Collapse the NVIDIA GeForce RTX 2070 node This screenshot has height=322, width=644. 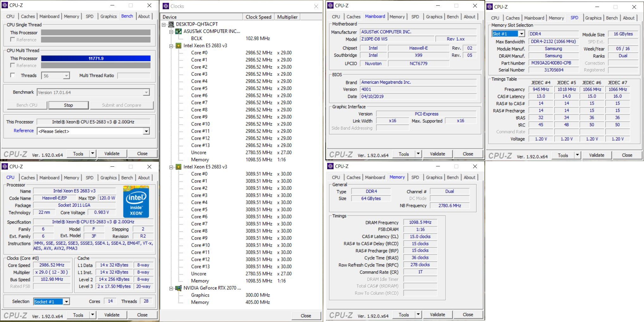click(x=171, y=288)
